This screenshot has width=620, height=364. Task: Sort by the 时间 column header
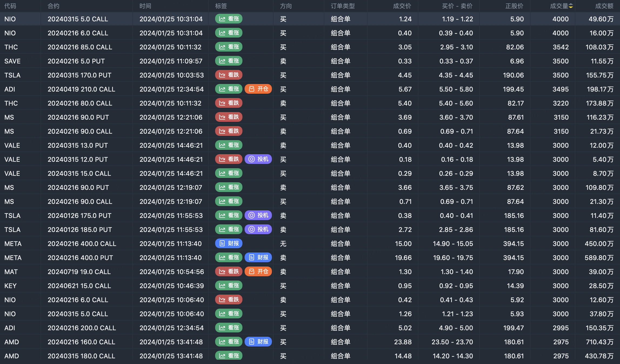(145, 6)
